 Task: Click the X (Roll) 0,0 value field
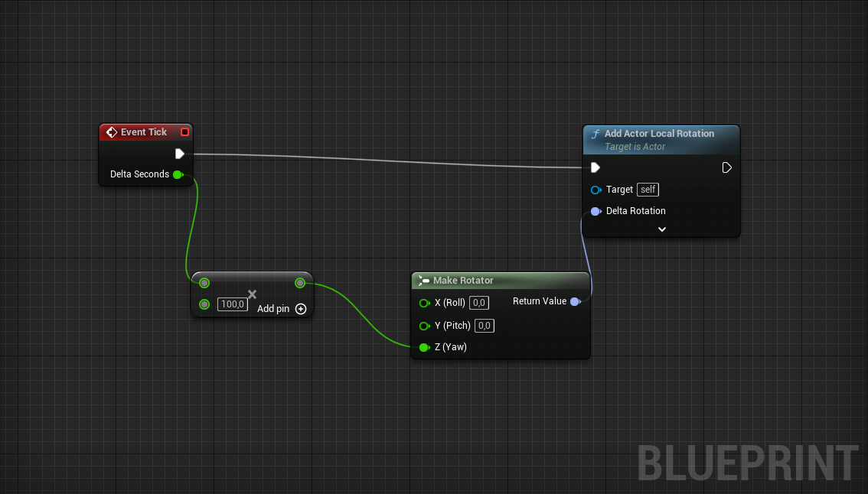(479, 303)
